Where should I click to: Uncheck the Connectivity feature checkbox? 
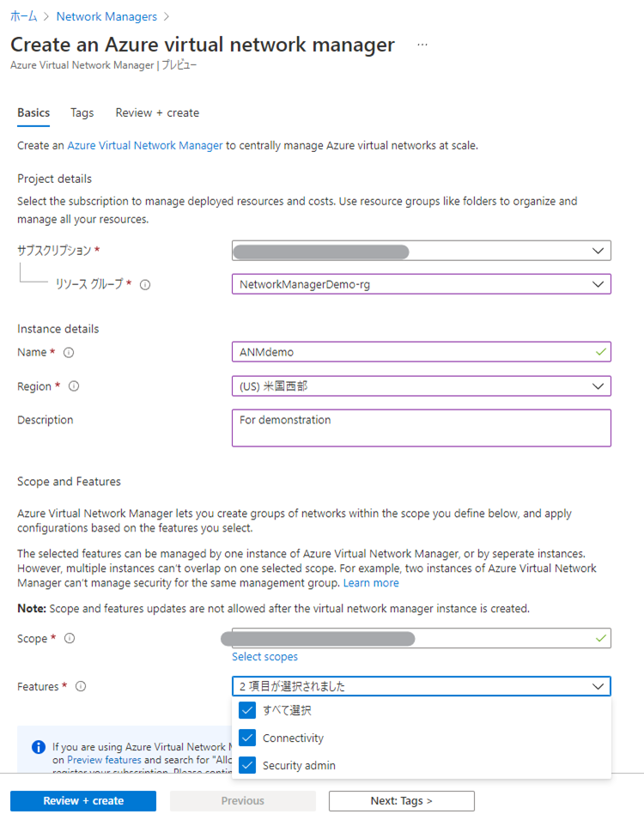click(247, 738)
